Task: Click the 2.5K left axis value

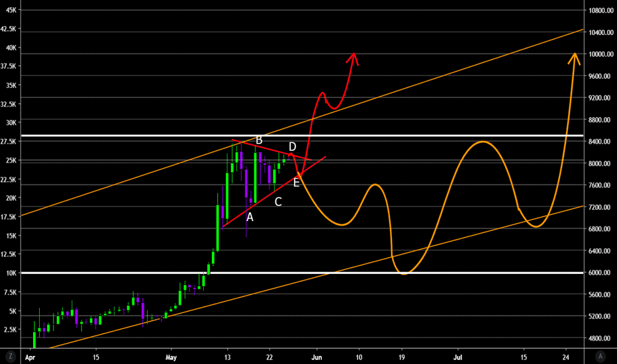Action: (10, 330)
